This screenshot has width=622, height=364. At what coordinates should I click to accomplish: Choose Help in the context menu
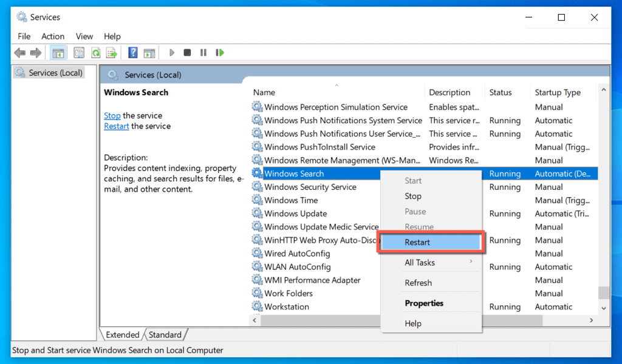pos(431,323)
